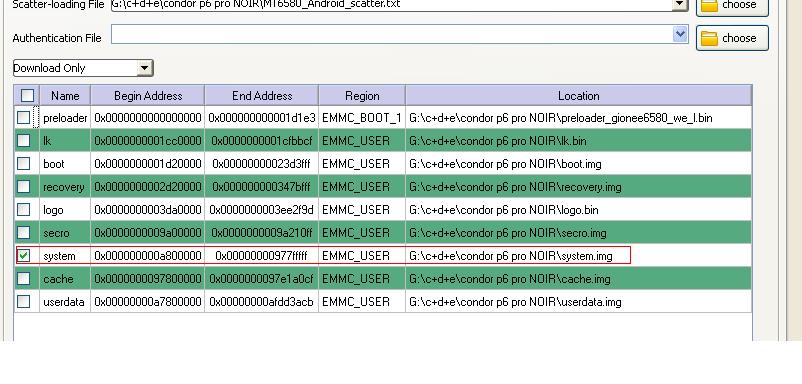Click begin address 0x0000000001d20000 of boot

click(148, 164)
